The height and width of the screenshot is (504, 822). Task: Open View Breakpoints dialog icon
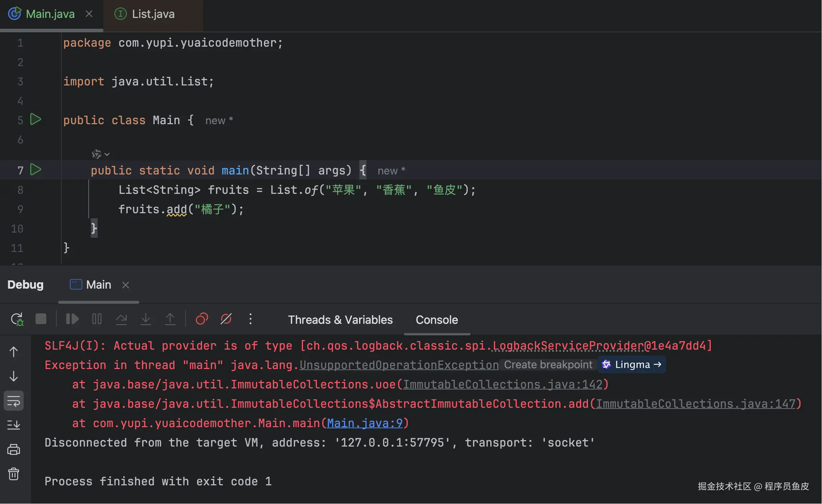pos(202,319)
